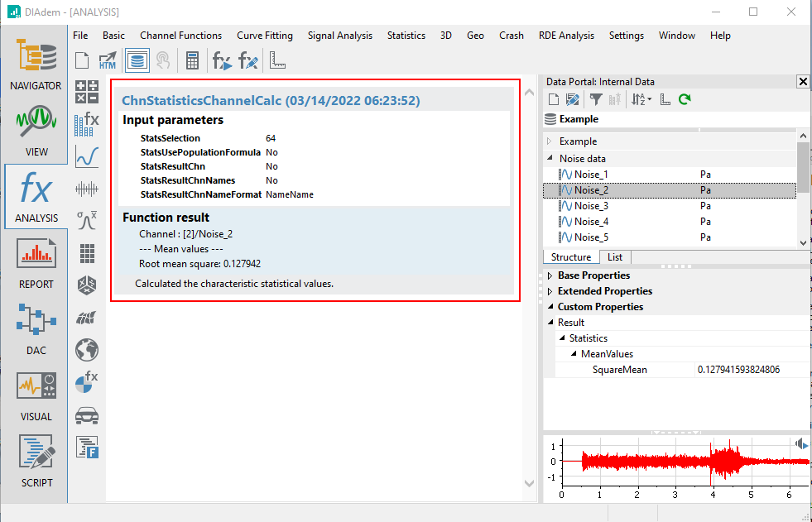Click the HTM export toolbar icon
Viewport: 812px width, 522px height.
coord(108,60)
